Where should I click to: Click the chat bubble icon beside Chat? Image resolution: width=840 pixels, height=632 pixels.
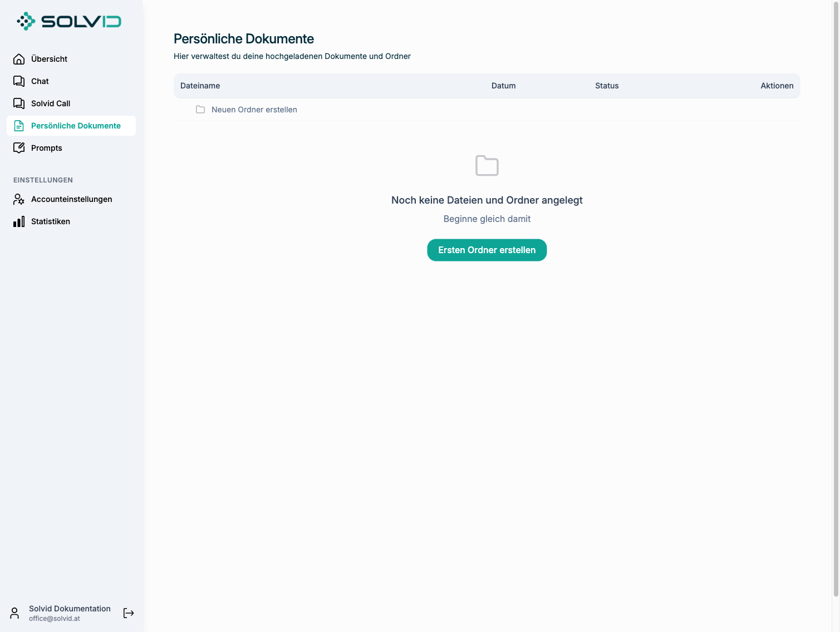pos(19,81)
